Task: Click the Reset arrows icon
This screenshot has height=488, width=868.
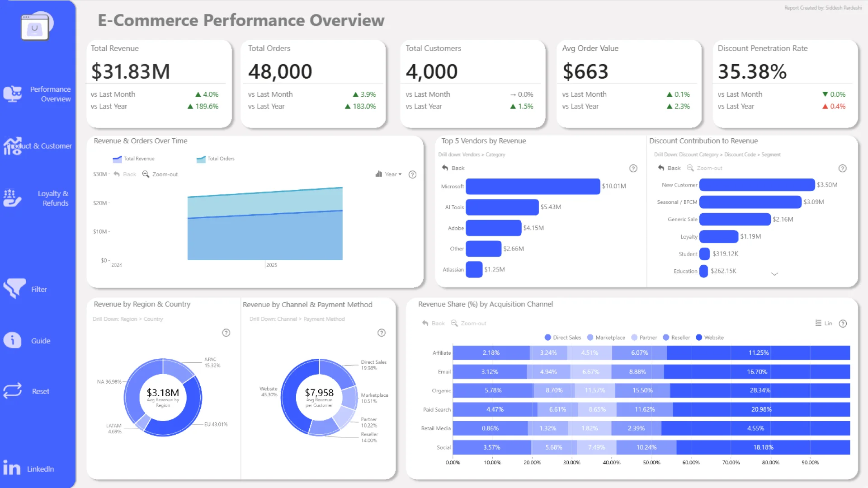Action: [x=13, y=390]
